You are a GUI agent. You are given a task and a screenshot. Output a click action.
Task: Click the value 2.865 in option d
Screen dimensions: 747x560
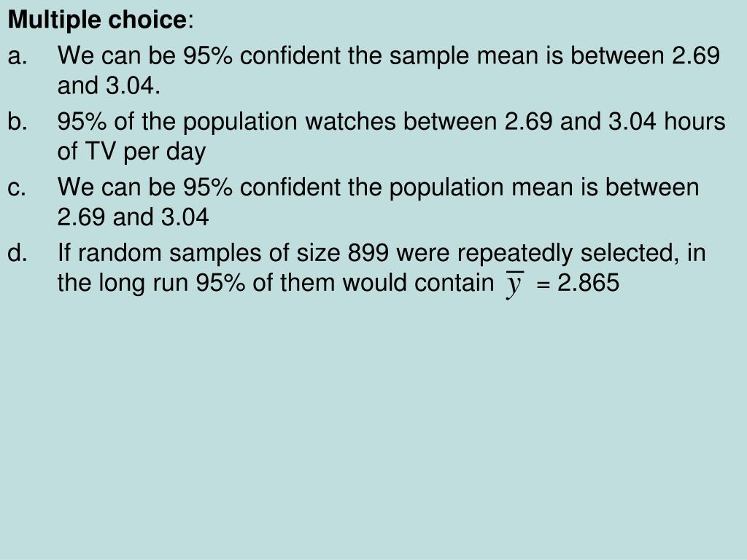tap(589, 283)
